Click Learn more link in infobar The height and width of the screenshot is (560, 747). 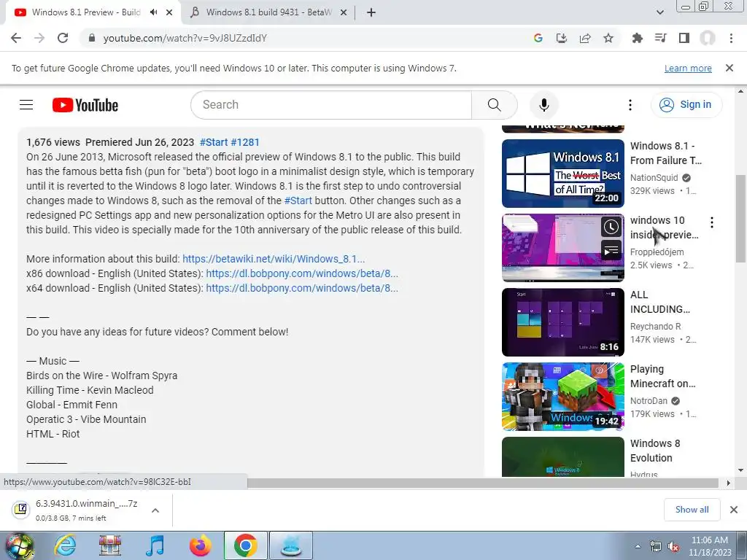[688, 68]
